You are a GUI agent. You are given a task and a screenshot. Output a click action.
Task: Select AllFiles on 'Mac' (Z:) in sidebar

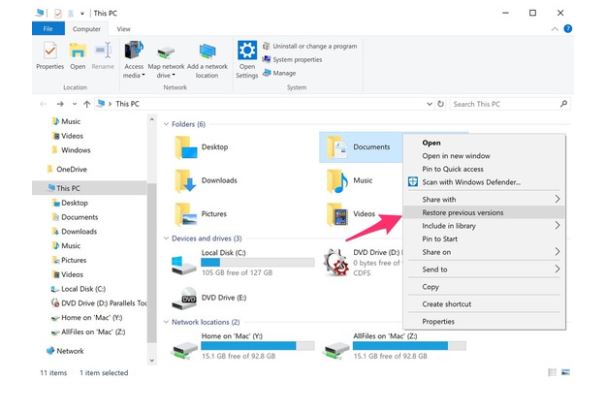(x=88, y=332)
